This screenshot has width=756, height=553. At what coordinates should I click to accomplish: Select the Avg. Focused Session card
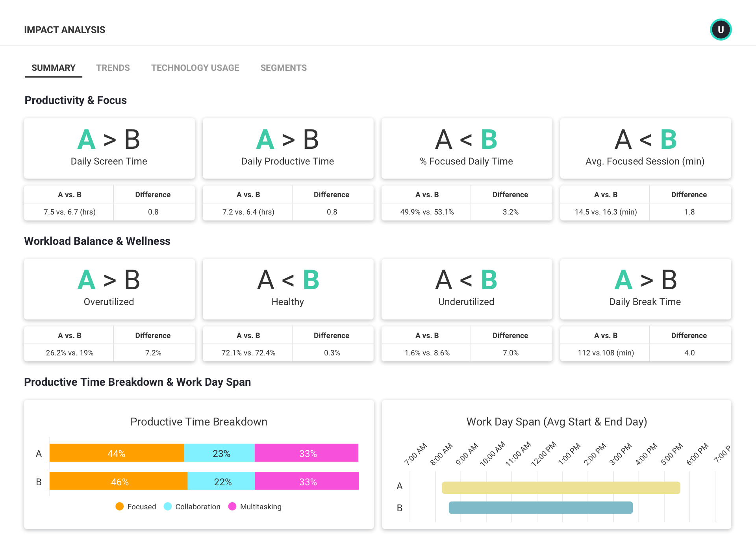point(645,148)
